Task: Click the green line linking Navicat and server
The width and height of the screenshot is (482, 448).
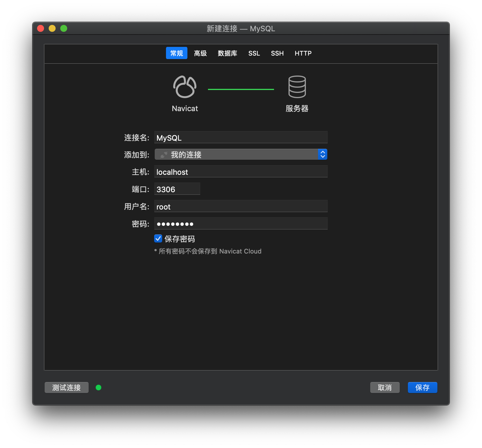Action: [241, 89]
